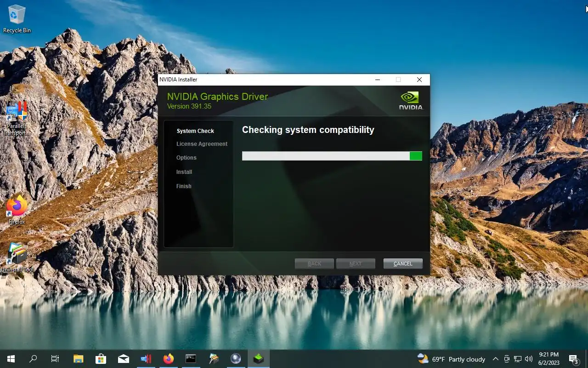Screen dimensions: 588x368
Task: Open the sphere taskbar icon
Action: pyautogui.click(x=236, y=359)
